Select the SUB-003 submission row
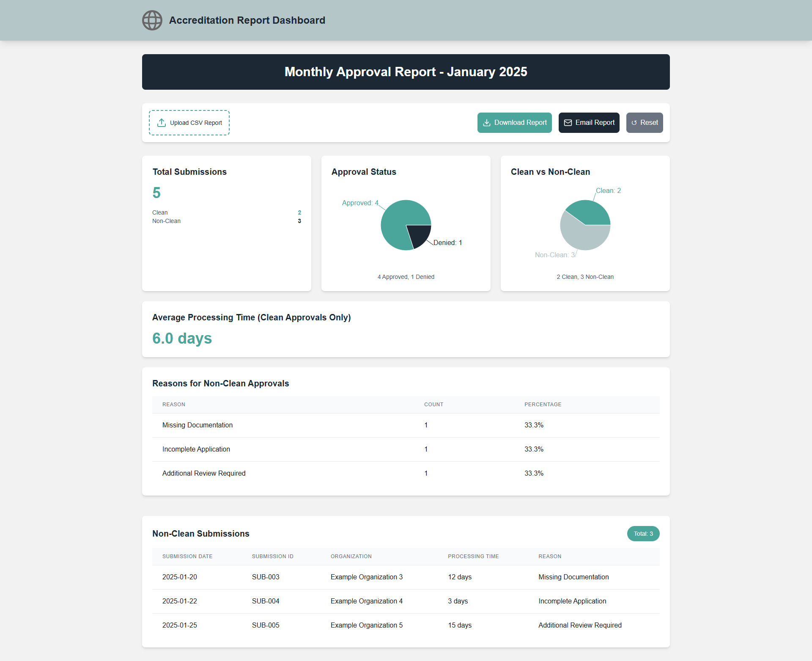This screenshot has width=812, height=661. tap(266, 577)
